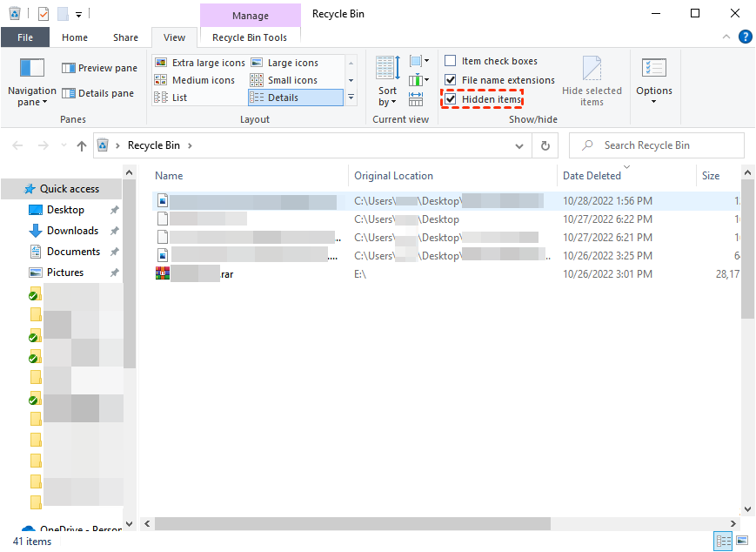Uncheck File name extensions
This screenshot has width=756, height=552.
tap(451, 80)
